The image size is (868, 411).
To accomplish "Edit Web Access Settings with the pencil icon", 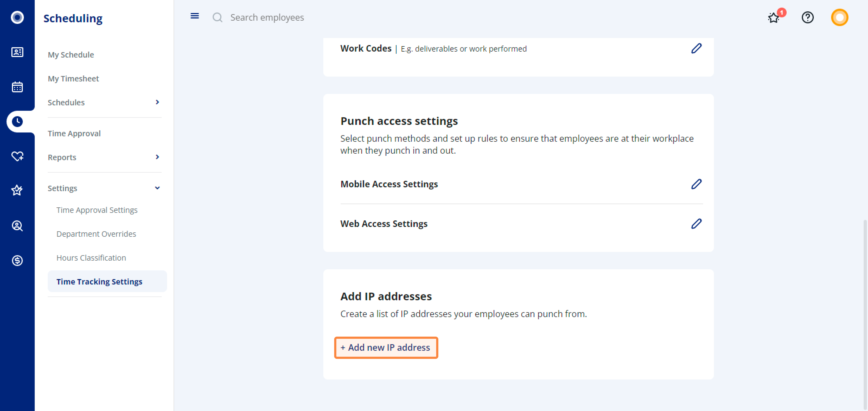I will pyautogui.click(x=696, y=224).
